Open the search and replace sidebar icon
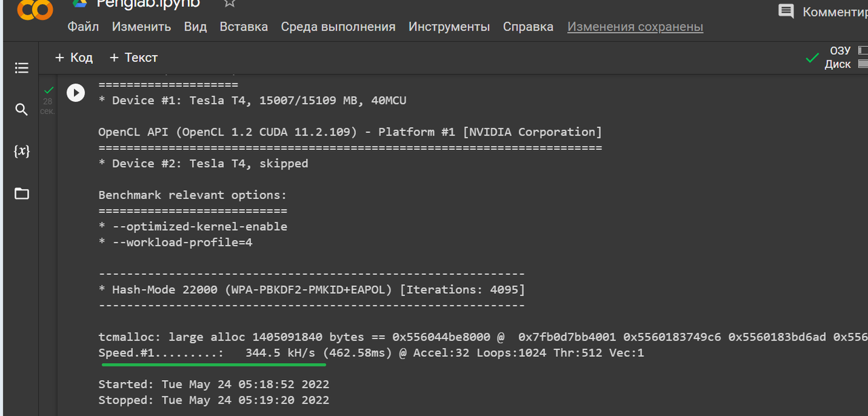Image resolution: width=868 pixels, height=416 pixels. 22,109
